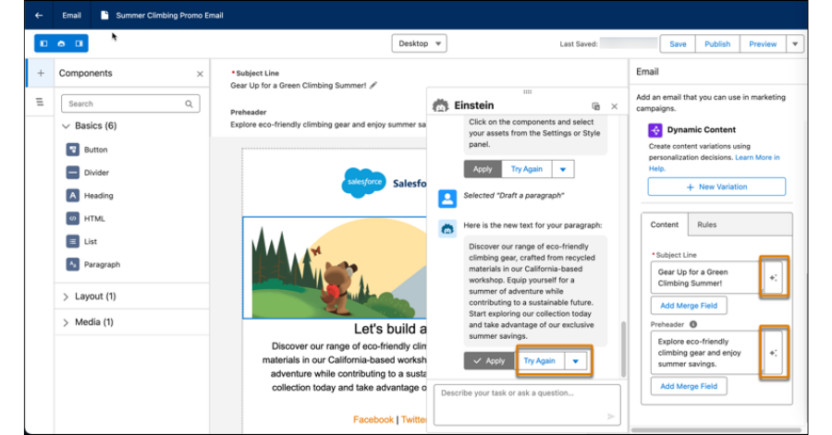Click the Describe your task input box

click(x=527, y=405)
